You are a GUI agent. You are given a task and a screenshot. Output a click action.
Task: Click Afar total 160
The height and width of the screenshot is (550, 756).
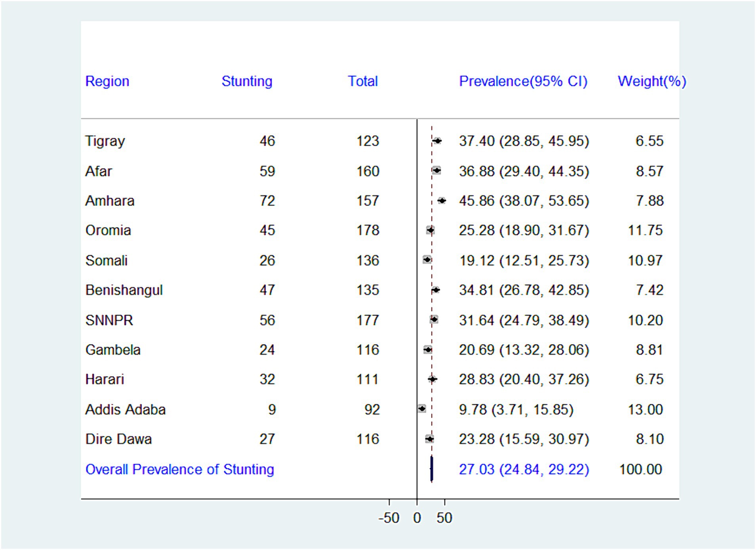(368, 171)
